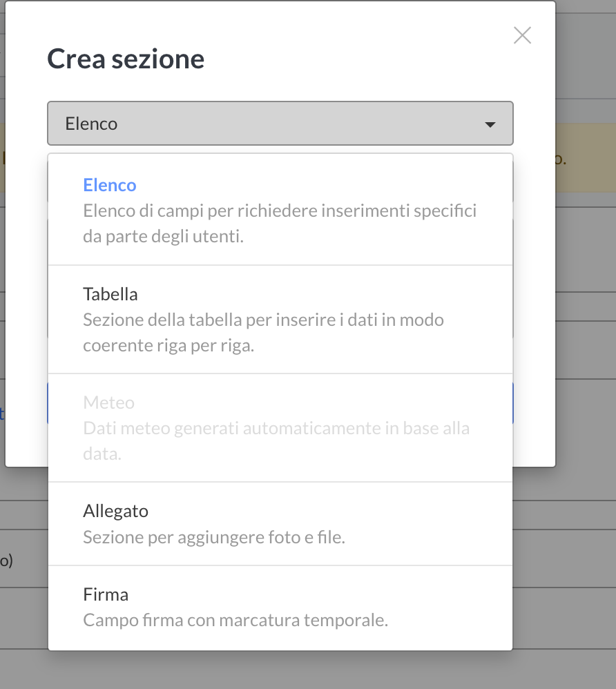Click the blue link peeking at the left edge

click(2, 414)
